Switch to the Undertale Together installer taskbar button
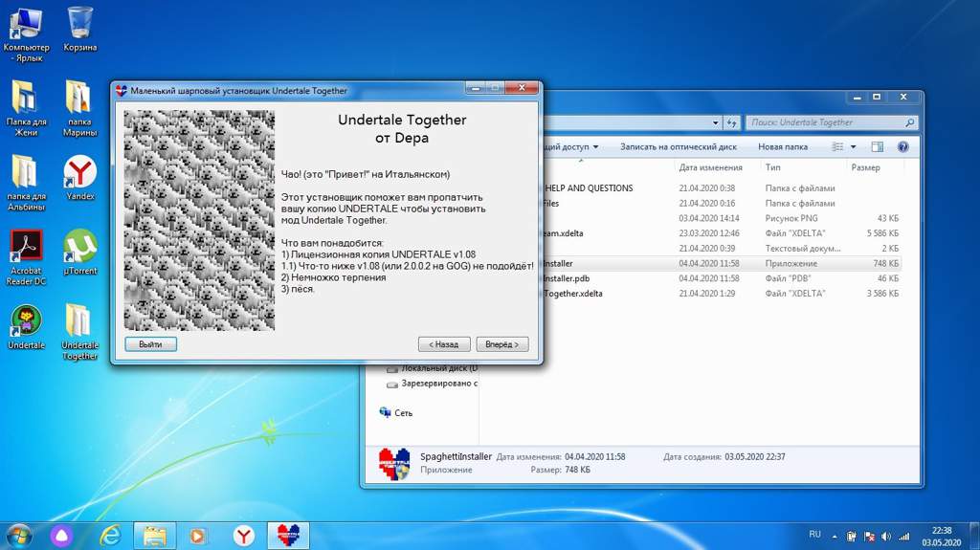Screen dimensions: 980x550 pyautogui.click(x=288, y=536)
